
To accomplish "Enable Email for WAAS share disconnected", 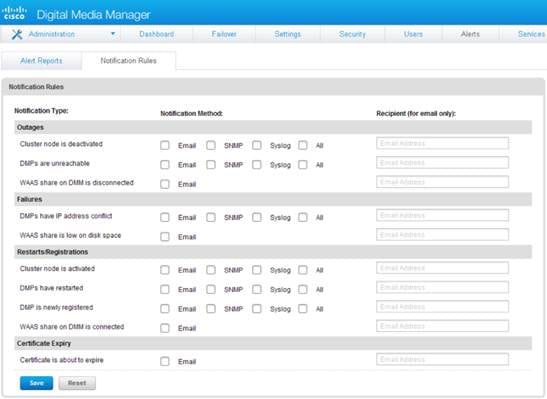I will coord(165,184).
